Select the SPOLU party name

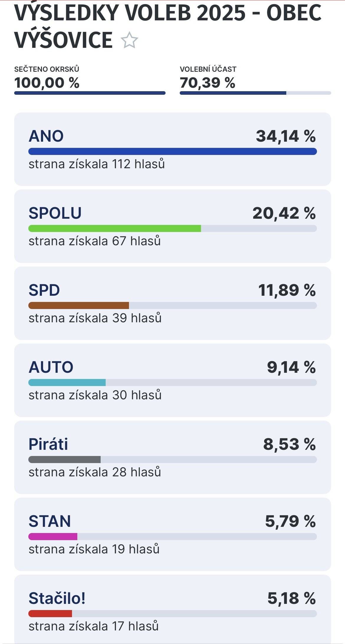point(55,213)
